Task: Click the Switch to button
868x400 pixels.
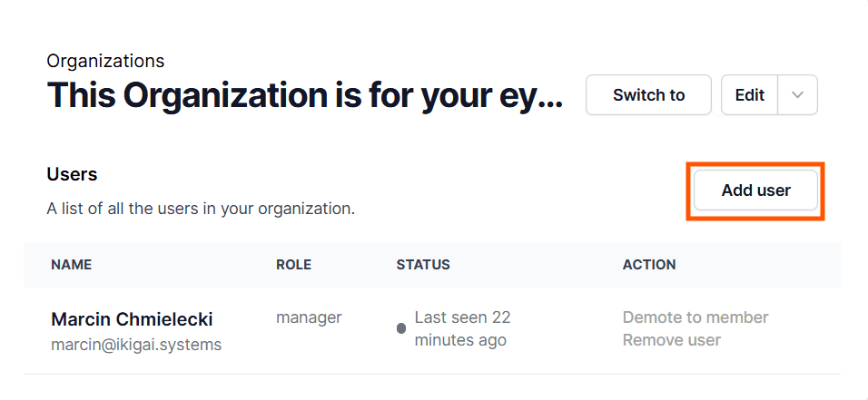Action: point(648,95)
